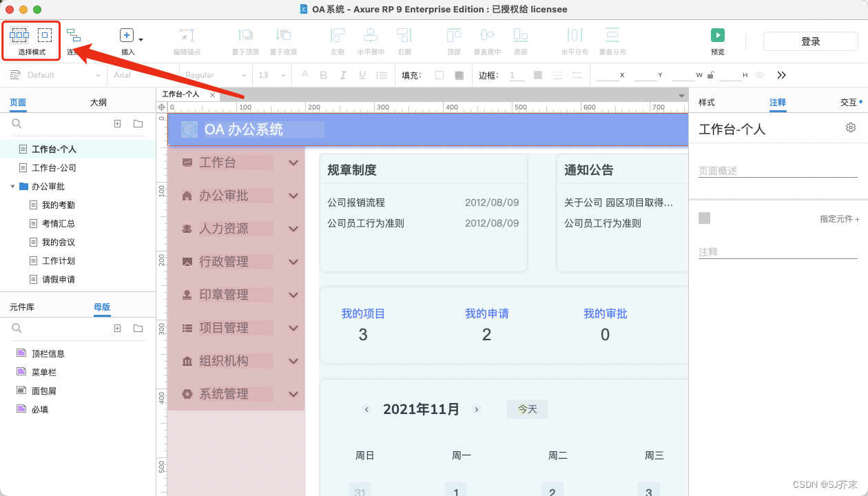Click Align Middle (垂直居中) icon
Screen dimensions: 868x496
(x=487, y=34)
